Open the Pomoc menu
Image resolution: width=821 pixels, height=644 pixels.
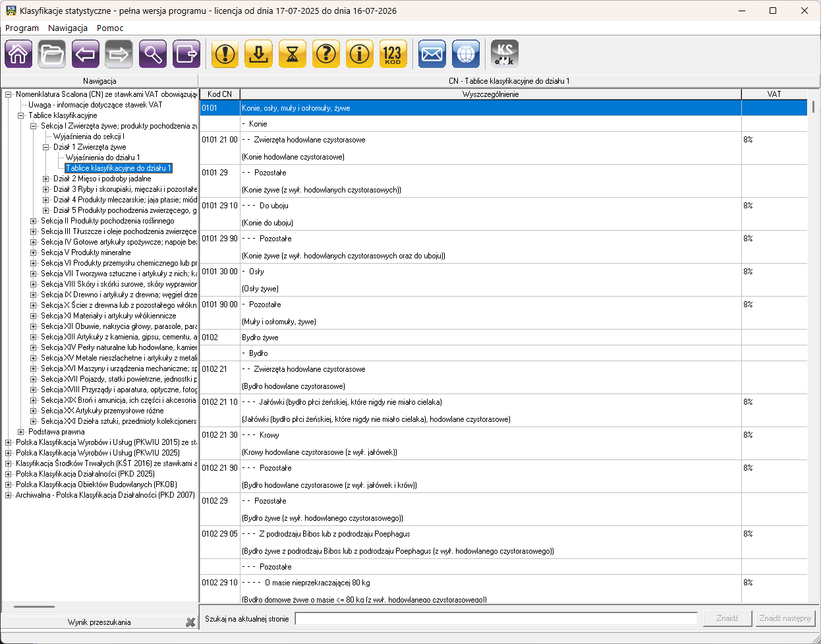click(x=110, y=28)
